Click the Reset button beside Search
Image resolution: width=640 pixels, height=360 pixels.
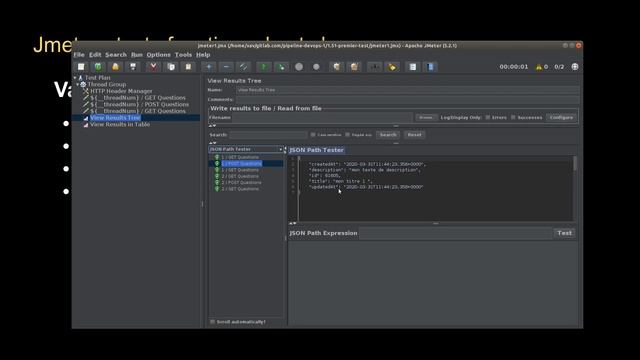[x=414, y=134]
